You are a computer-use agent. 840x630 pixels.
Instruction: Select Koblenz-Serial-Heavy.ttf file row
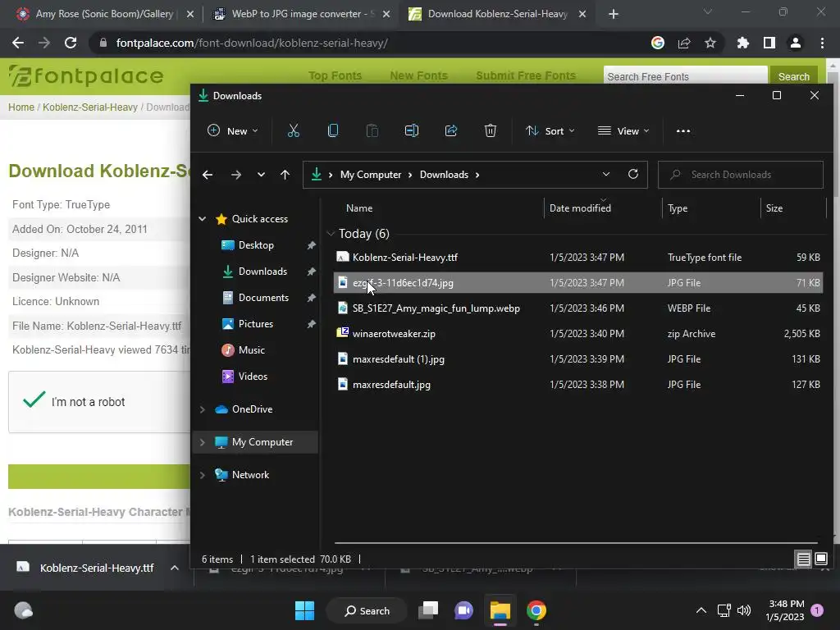click(578, 257)
